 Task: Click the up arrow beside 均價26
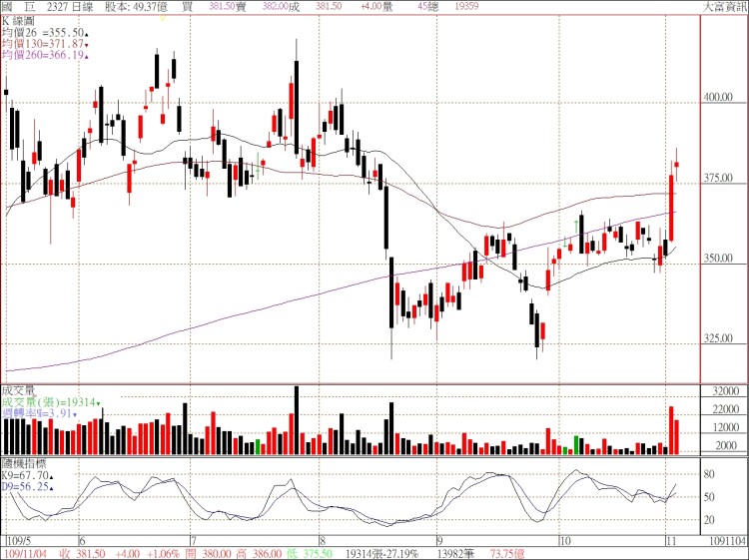87,33
